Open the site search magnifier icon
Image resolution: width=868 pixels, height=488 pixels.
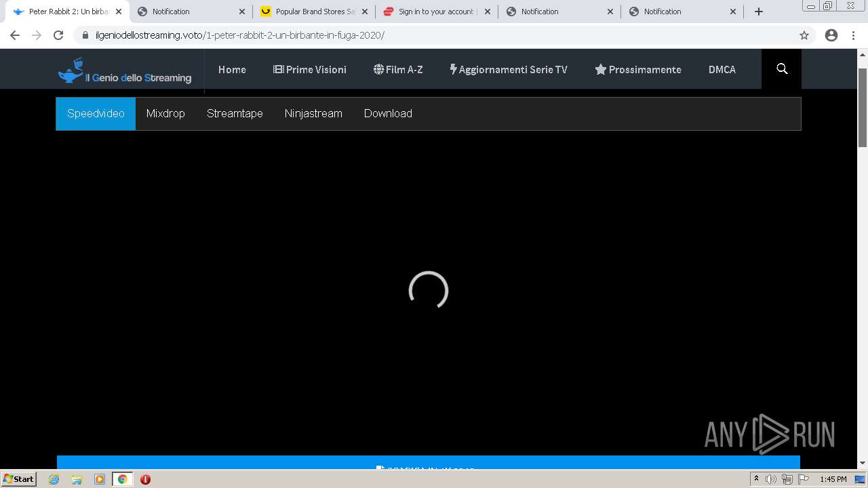tap(782, 69)
